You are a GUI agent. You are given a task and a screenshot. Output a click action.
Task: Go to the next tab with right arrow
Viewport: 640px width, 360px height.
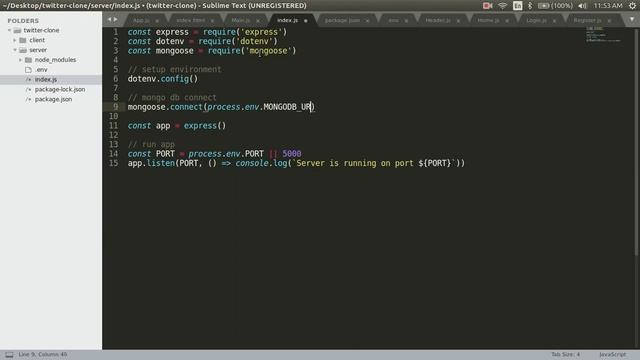116,19
